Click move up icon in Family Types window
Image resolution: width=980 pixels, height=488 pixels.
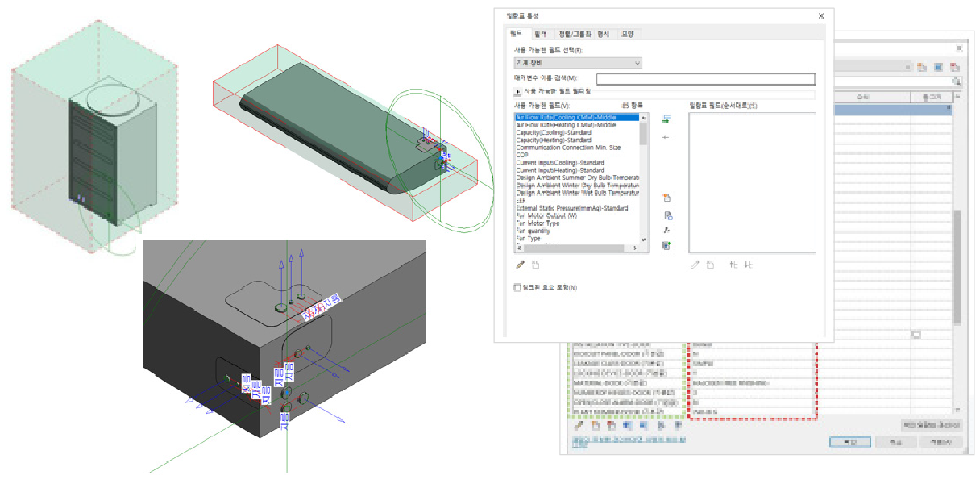627,425
